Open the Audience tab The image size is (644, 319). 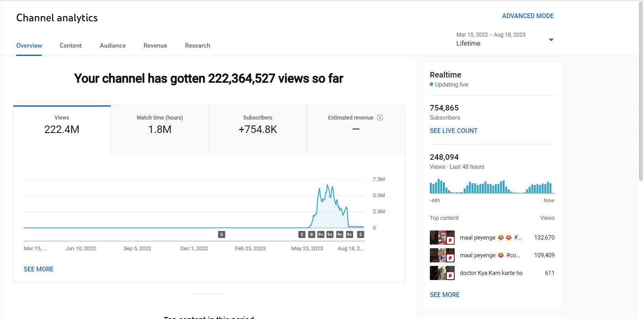(113, 46)
